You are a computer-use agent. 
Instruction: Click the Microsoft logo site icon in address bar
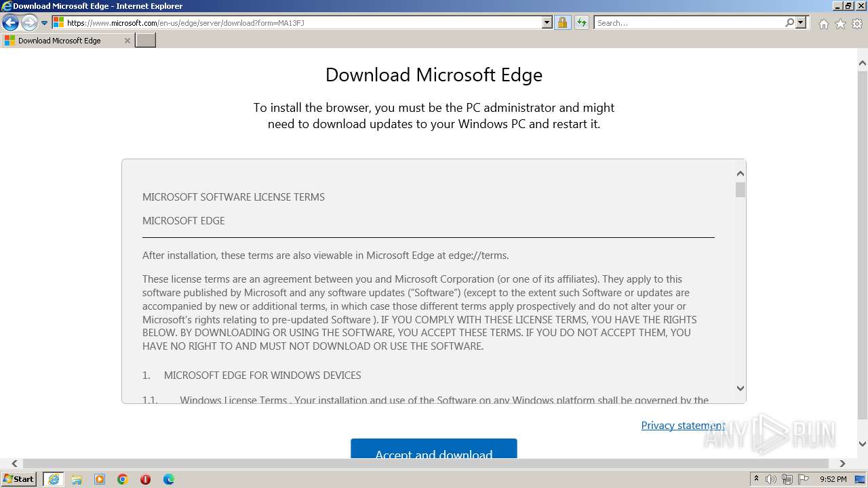pyautogui.click(x=58, y=22)
